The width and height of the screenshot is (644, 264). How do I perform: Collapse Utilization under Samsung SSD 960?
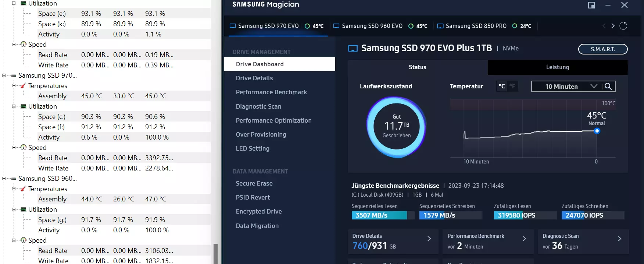pyautogui.click(x=14, y=210)
